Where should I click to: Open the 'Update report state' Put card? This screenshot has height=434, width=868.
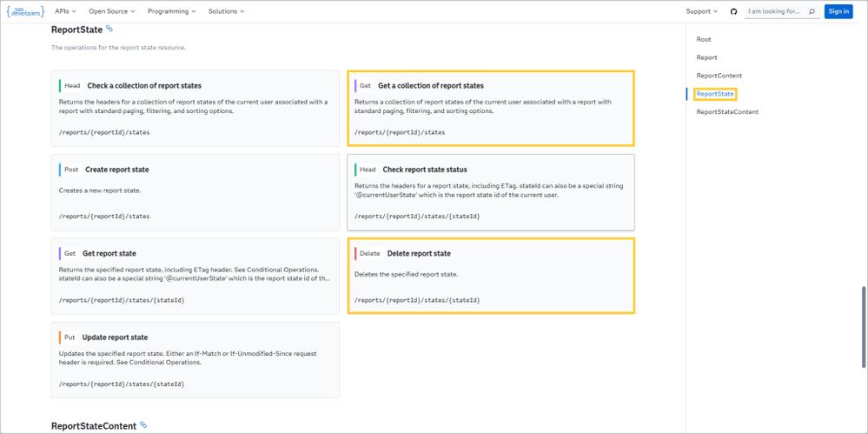click(195, 360)
